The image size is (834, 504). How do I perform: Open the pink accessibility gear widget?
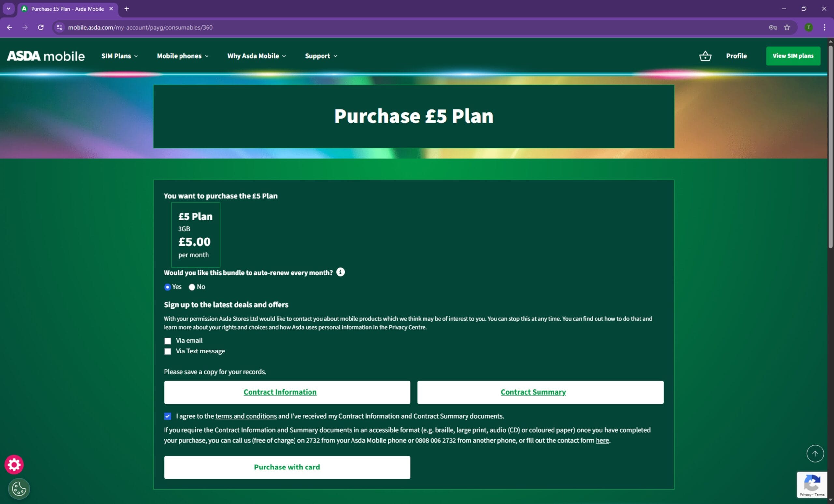click(x=14, y=464)
